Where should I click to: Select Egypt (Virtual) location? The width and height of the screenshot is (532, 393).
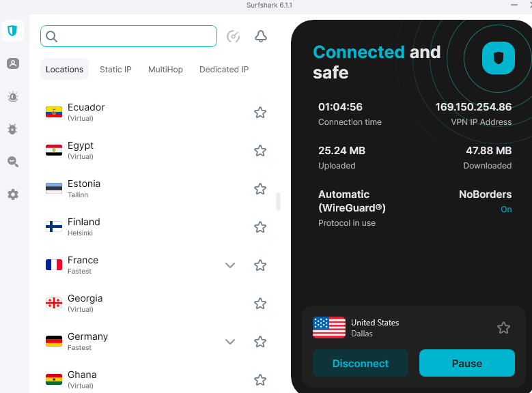(x=156, y=151)
